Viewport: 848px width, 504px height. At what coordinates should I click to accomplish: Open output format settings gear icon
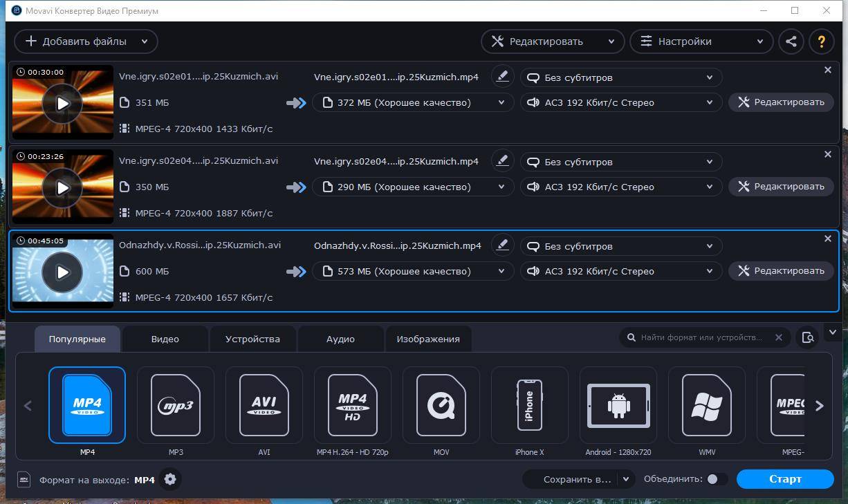click(x=170, y=479)
